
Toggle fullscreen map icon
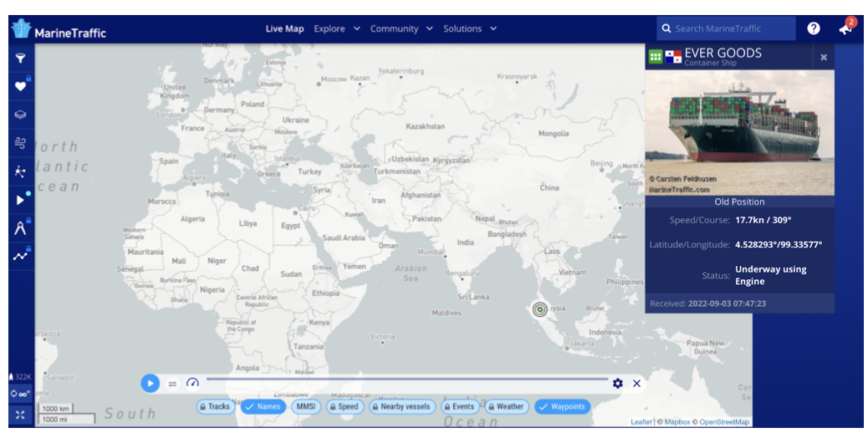click(20, 415)
